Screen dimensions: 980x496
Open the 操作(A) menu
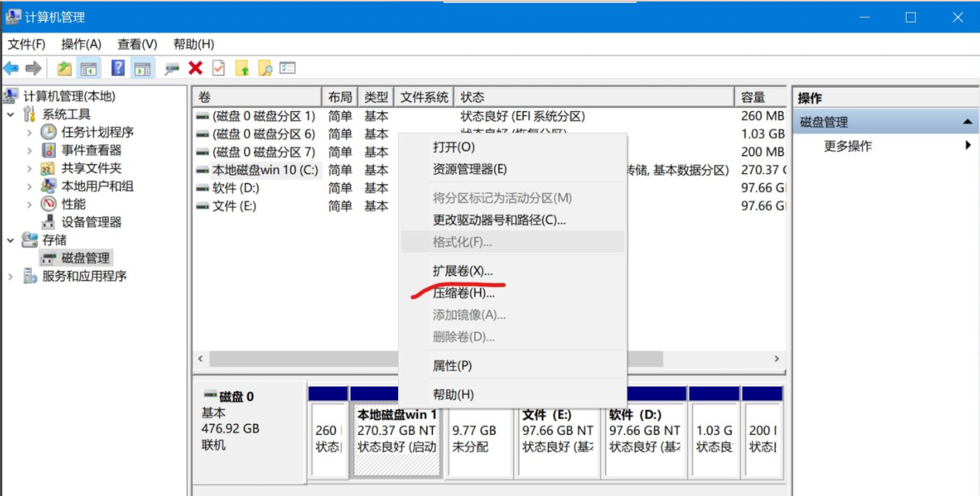pyautogui.click(x=81, y=44)
